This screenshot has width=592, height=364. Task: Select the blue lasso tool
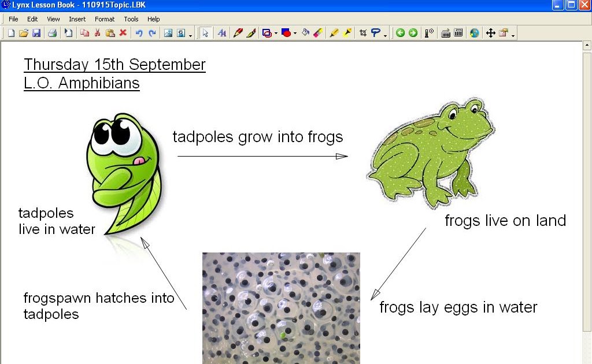click(376, 33)
